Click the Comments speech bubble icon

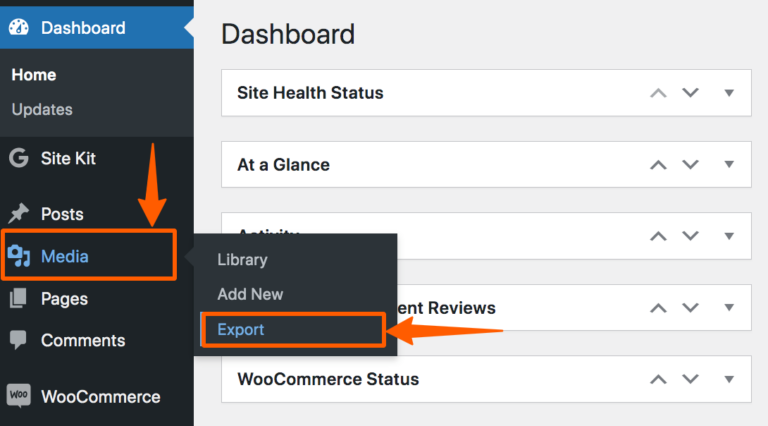[x=18, y=340]
